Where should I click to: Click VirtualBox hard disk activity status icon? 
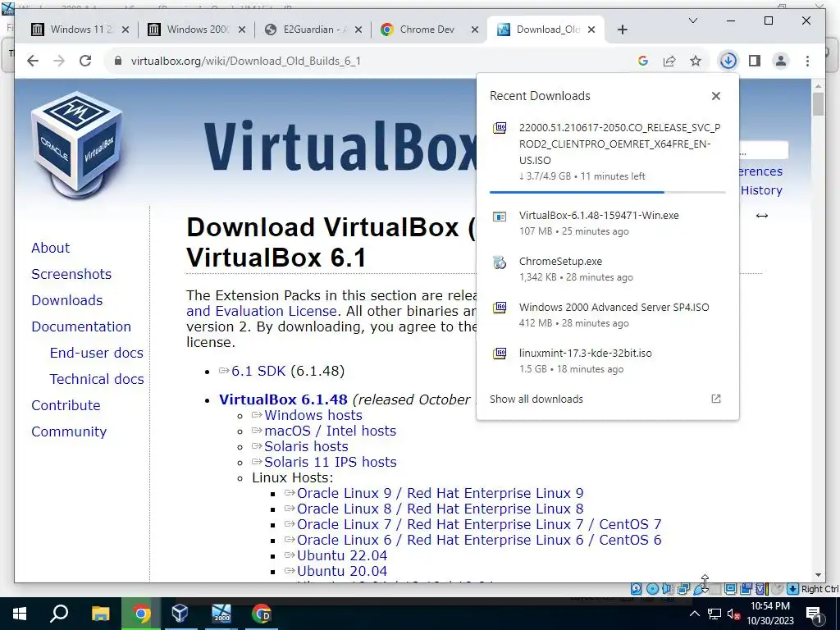pos(636,589)
